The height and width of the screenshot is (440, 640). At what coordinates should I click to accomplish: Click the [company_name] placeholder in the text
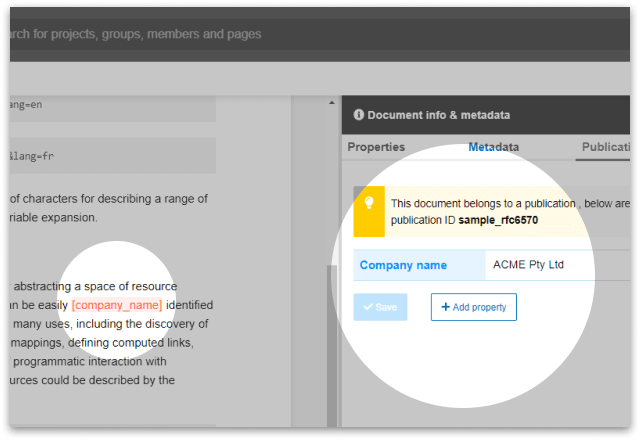point(116,305)
